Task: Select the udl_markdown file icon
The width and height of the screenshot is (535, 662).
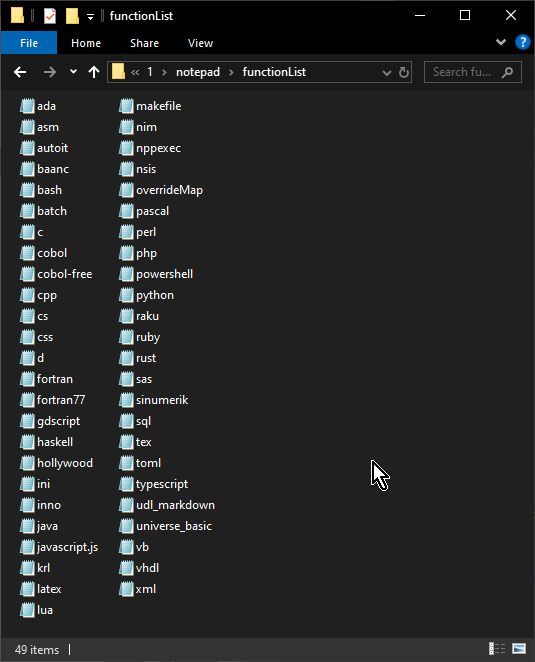Action: [126, 505]
